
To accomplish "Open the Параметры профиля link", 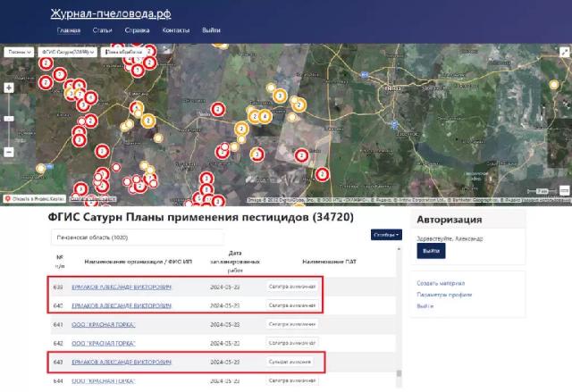I will click(x=442, y=295).
